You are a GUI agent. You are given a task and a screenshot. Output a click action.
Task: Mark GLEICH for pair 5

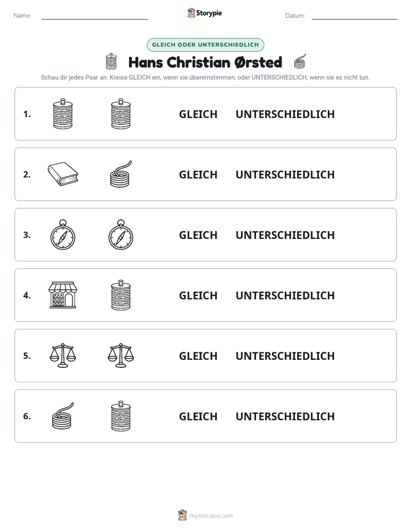198,356
